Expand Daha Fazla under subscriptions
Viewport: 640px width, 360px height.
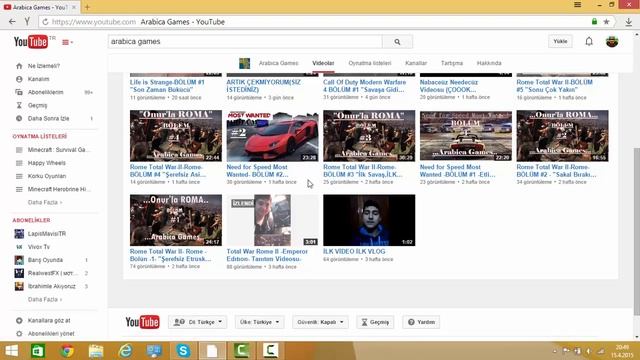coord(44,299)
